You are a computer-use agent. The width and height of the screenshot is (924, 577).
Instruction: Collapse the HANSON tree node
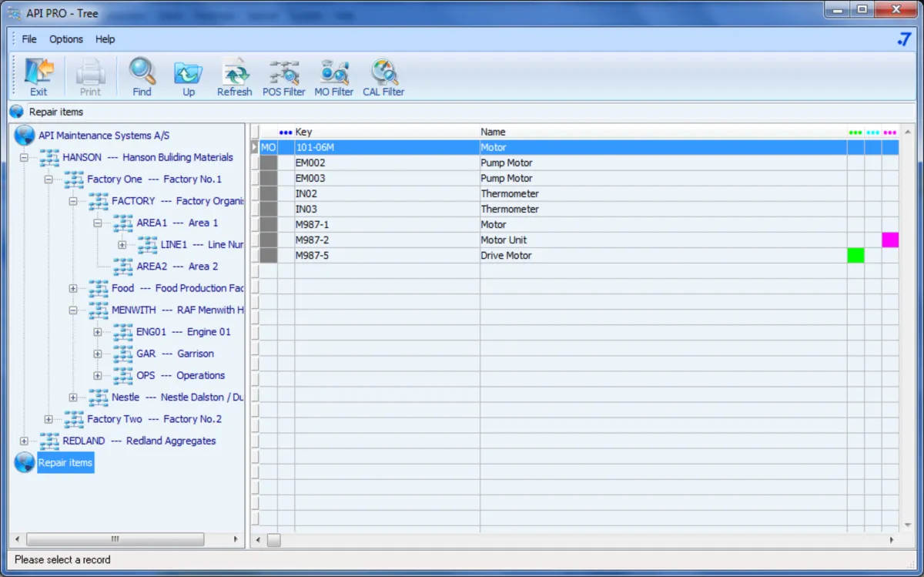(24, 158)
